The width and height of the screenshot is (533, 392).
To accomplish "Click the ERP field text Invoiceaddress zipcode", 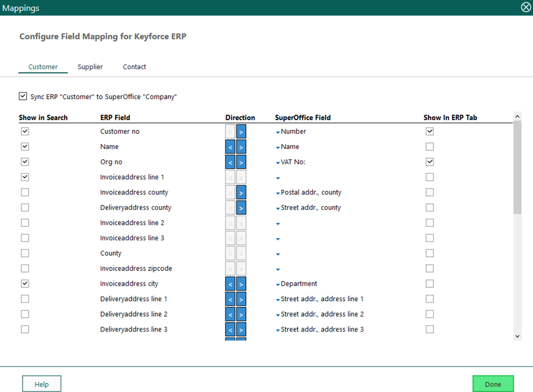I will click(136, 269).
